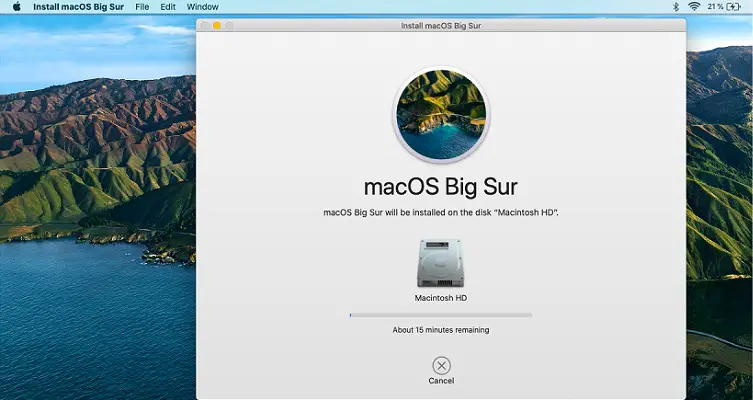Click the battery charging icon
The image size is (753, 400).
(x=733, y=7)
